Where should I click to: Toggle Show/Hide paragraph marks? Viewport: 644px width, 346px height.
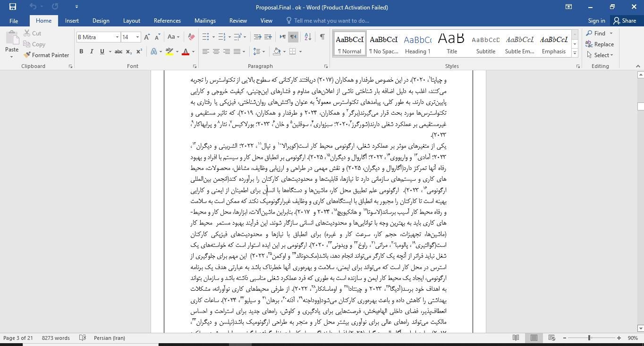pos(322,37)
